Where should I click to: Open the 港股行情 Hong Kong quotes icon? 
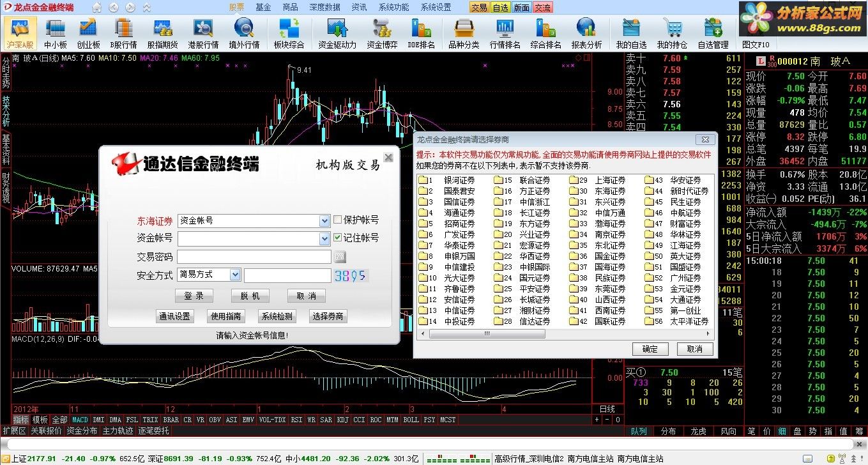coord(203,34)
